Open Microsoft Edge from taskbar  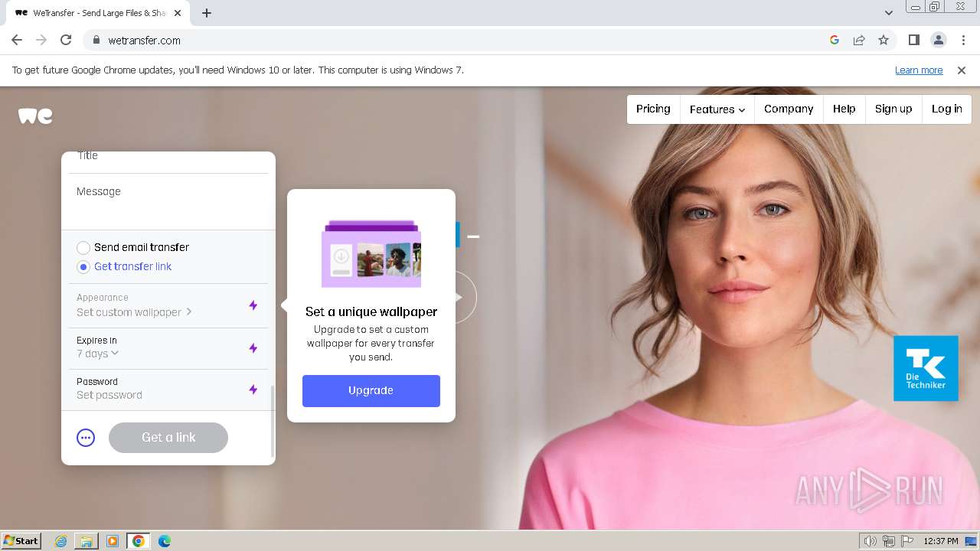165,541
